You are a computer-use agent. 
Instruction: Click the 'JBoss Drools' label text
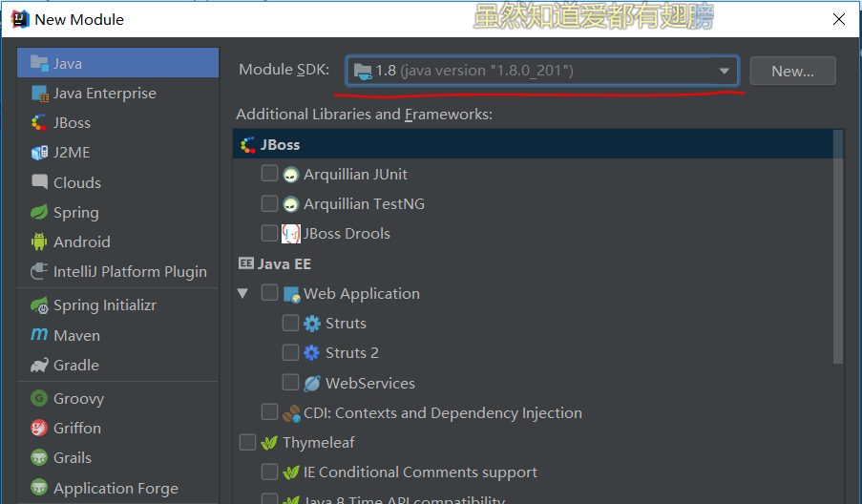(347, 234)
